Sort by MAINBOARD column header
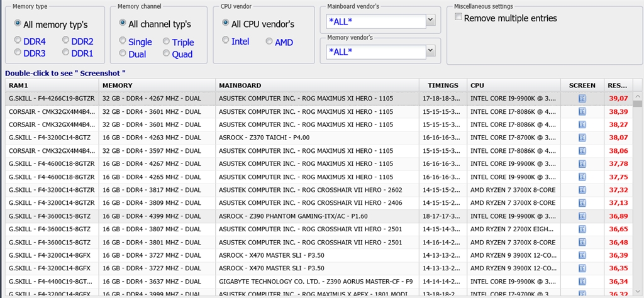This screenshot has height=298, width=644. point(317,86)
